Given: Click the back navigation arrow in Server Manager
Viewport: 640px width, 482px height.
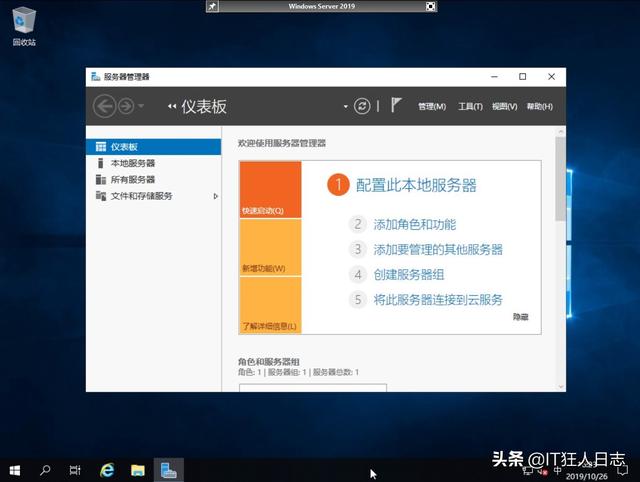Looking at the screenshot, I should tap(104, 106).
